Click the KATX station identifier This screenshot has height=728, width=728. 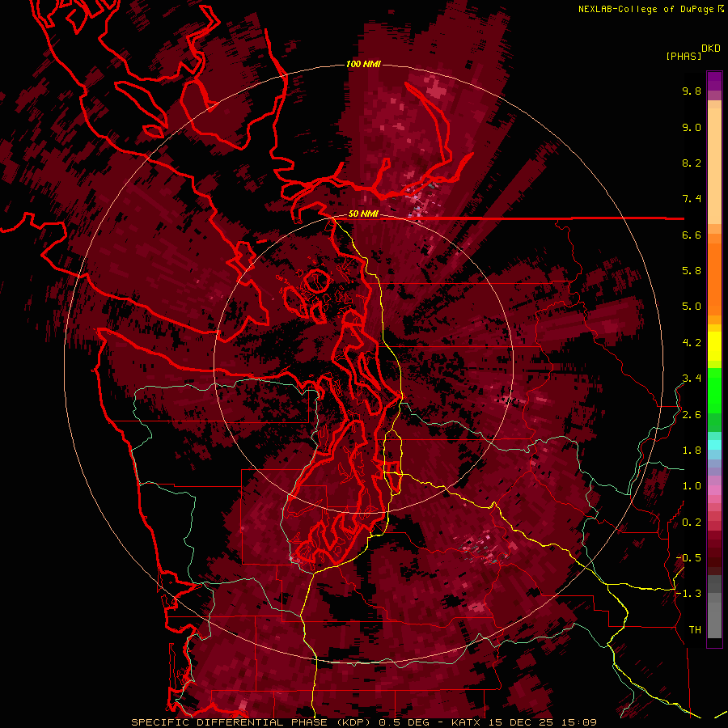[x=467, y=722]
